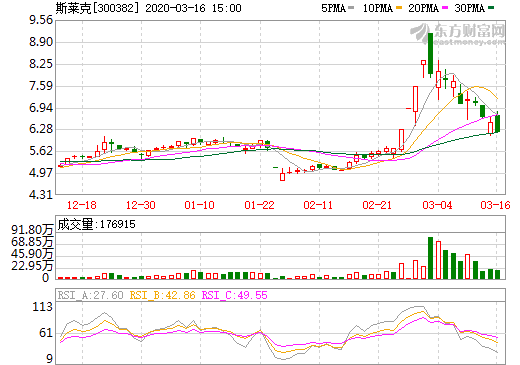This screenshot has height=365, width=520.
Task: Click the 30PMA green legend swatch
Action: tap(491, 7)
